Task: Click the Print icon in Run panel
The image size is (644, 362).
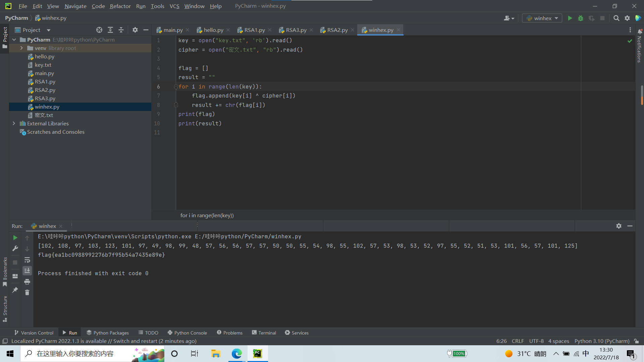Action: click(x=27, y=282)
